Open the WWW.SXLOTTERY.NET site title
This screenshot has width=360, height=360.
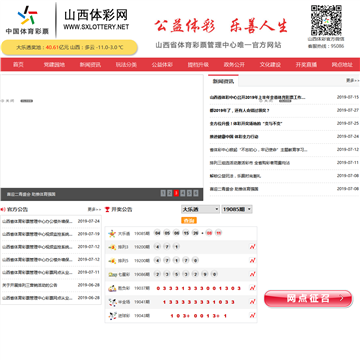(x=96, y=27)
